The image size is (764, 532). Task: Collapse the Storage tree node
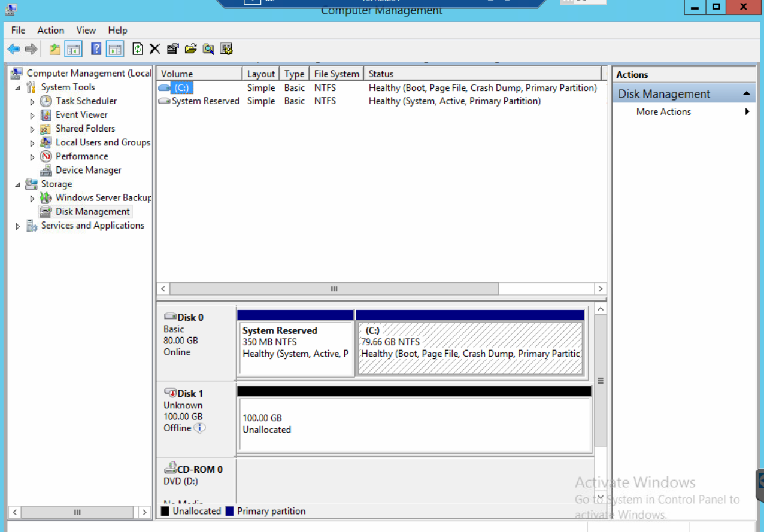tap(17, 185)
